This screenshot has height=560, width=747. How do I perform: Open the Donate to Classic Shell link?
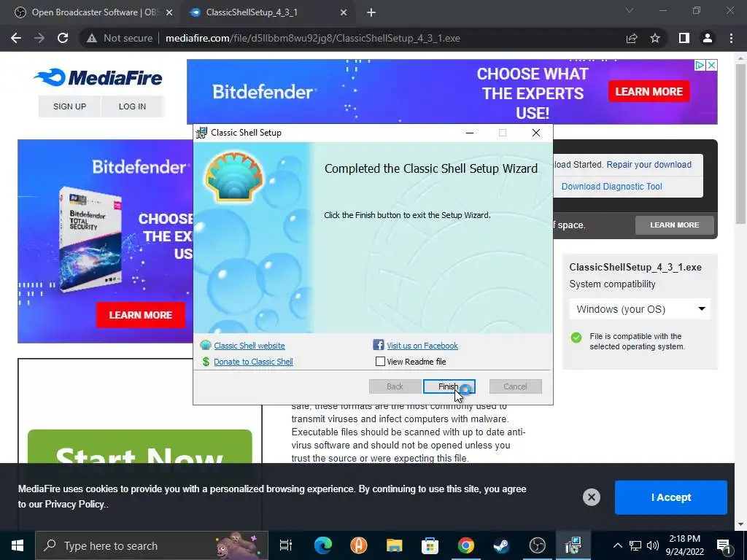tap(253, 362)
